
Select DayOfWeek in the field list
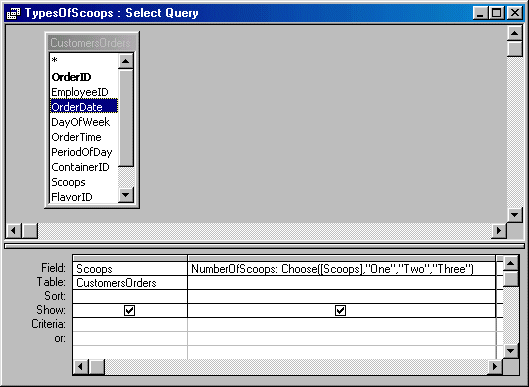click(x=84, y=122)
